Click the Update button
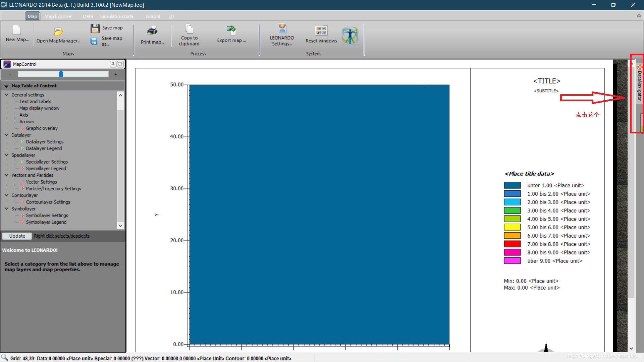 pos(16,236)
